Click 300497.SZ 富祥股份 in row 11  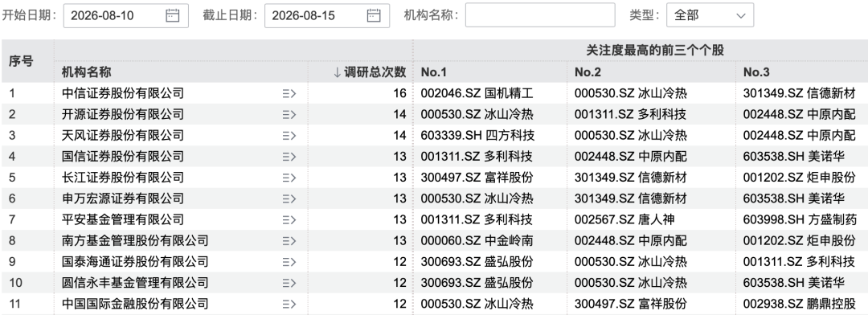(631, 304)
